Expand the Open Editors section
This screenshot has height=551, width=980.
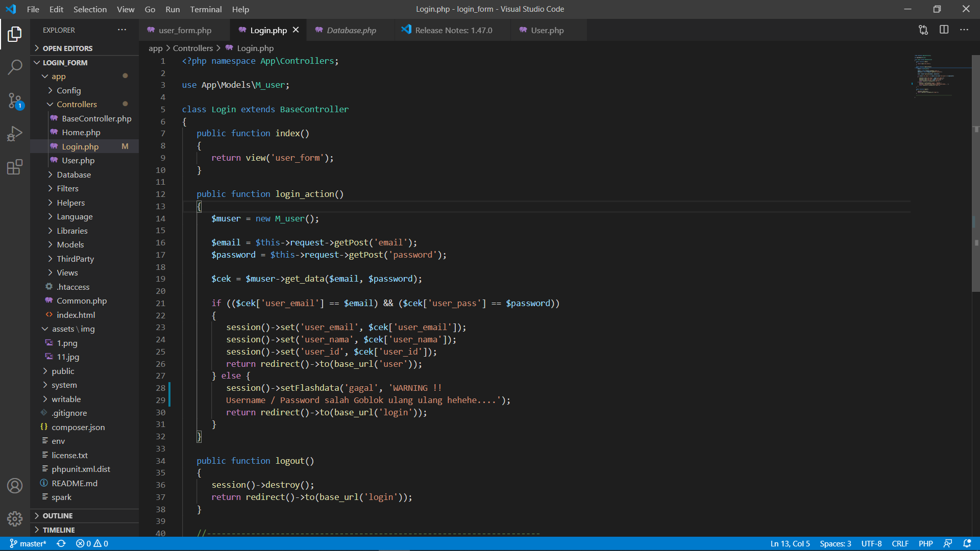point(84,48)
